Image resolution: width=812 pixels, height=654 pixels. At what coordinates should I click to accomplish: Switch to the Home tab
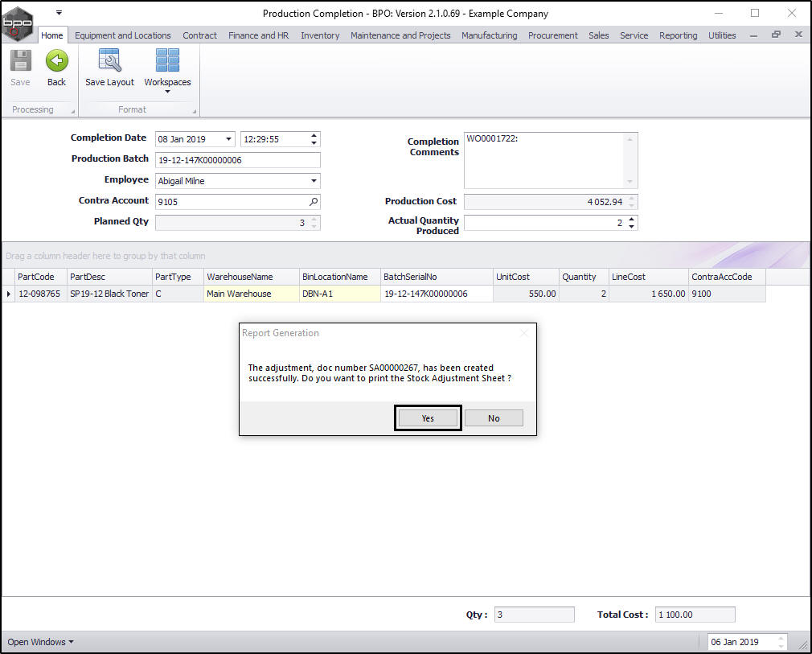click(x=51, y=35)
